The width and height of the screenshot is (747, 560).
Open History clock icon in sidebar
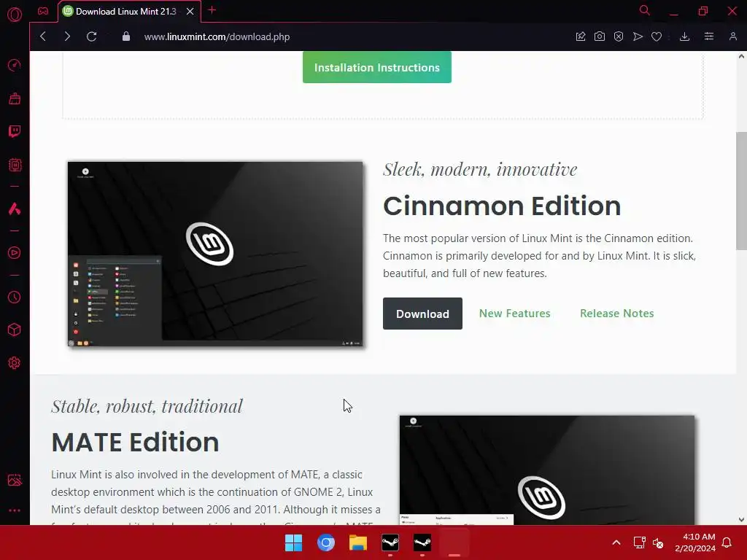[15, 297]
